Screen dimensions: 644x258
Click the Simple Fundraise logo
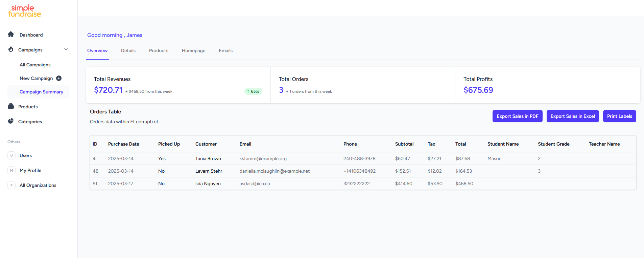click(x=24, y=11)
